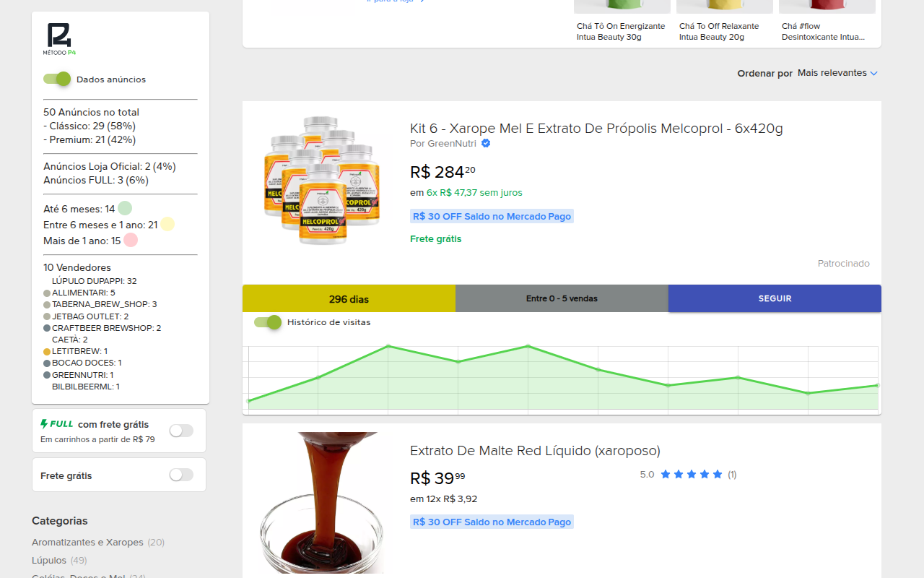
Task: Click the dot beside GREENNUTRI vendor
Action: pos(47,375)
